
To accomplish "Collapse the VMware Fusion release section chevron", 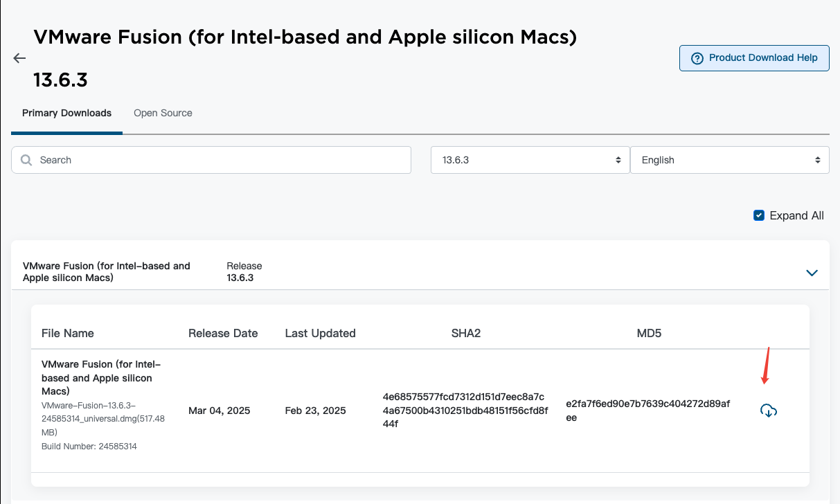I will click(812, 273).
